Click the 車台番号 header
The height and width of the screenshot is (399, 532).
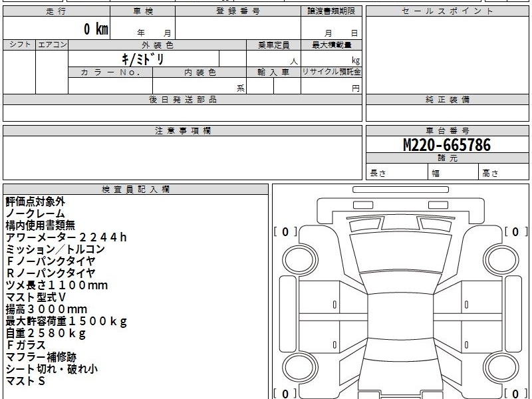(447, 130)
